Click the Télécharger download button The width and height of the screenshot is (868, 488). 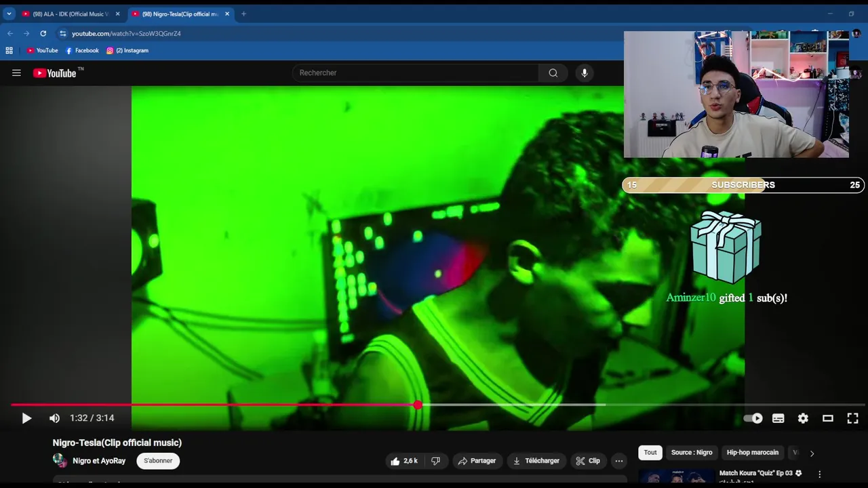537,461
